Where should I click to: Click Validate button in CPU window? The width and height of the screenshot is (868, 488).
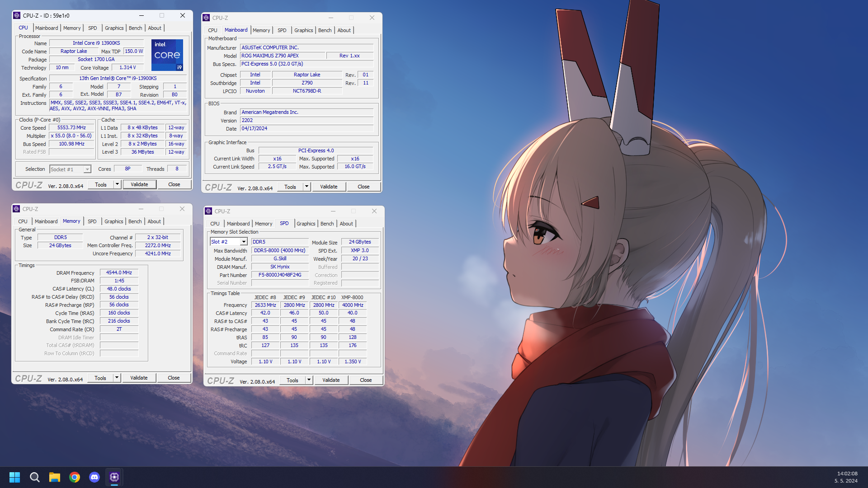click(x=139, y=184)
